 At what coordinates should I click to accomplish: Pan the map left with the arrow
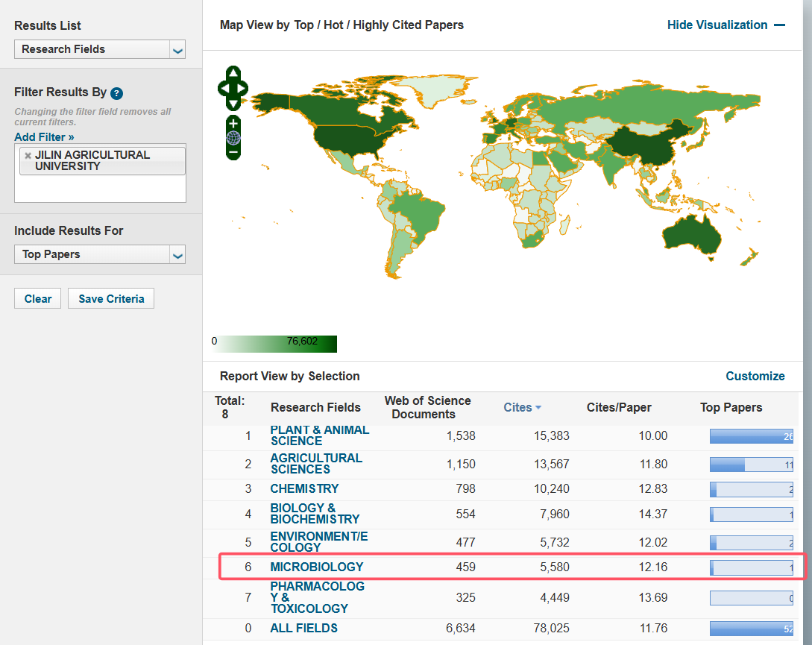pyautogui.click(x=223, y=89)
